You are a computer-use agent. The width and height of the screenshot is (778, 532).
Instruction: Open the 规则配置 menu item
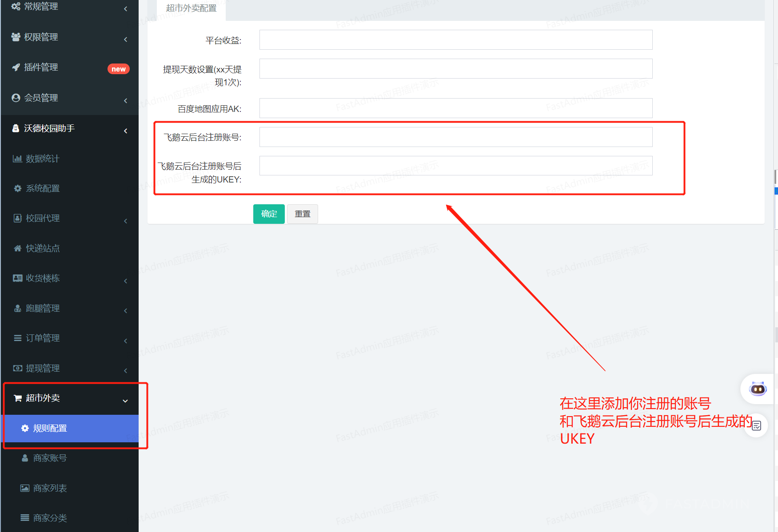(50, 428)
